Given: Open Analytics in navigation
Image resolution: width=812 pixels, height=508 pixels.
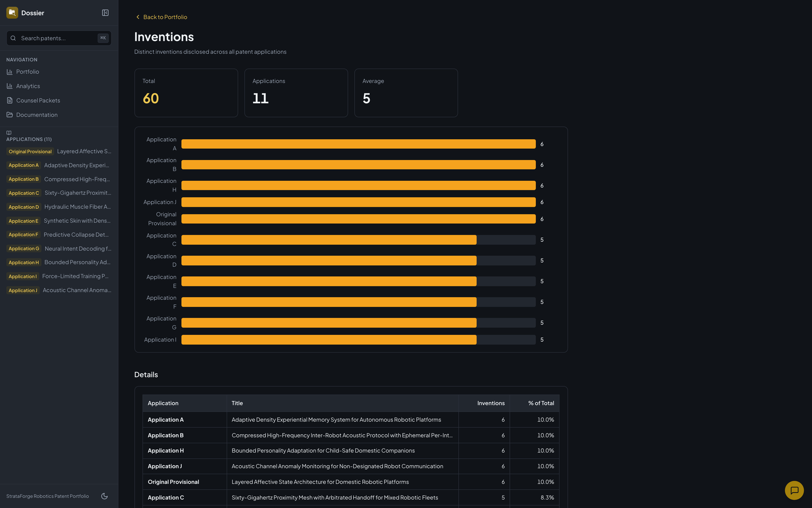Looking at the screenshot, I should [x=59, y=86].
